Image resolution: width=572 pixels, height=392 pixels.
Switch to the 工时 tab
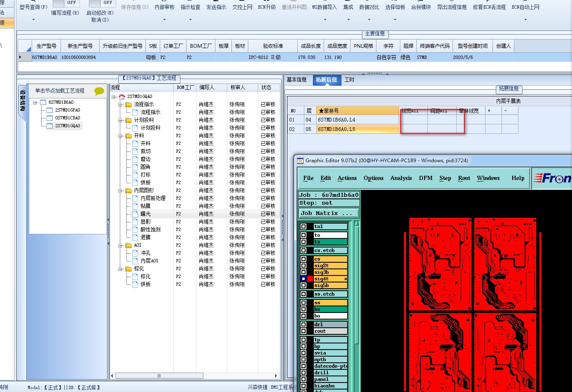click(349, 80)
